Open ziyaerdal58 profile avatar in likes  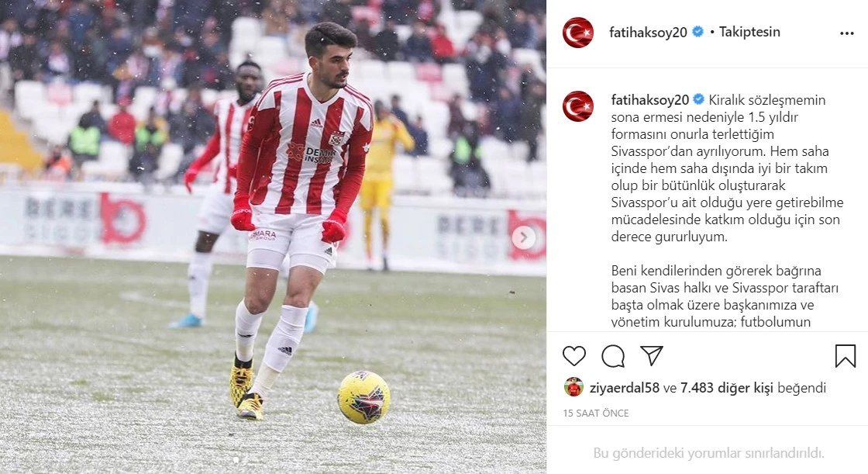point(574,387)
